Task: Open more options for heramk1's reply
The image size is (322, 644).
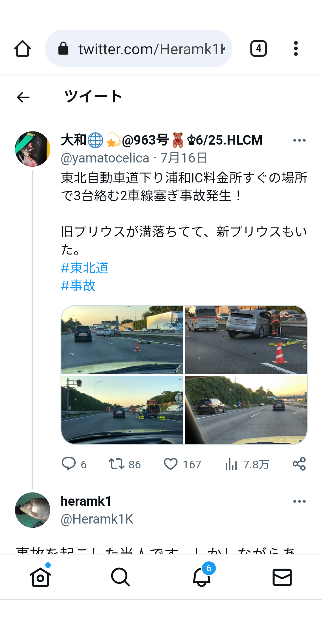Action: 299,501
